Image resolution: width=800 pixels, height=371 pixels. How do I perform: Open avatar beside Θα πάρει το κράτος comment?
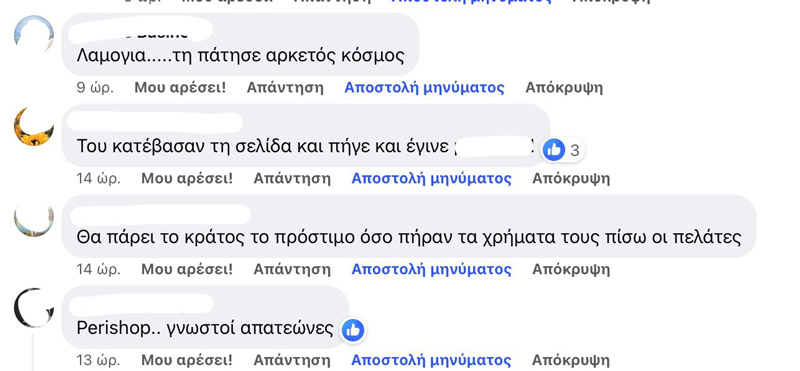(x=34, y=217)
